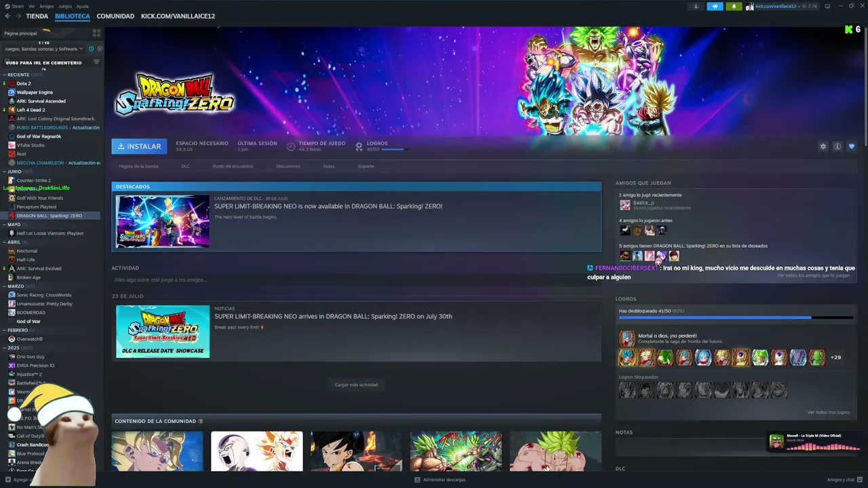Screen dimensions: 868x488
Task: Open the Discusiones link
Action: coord(288,166)
